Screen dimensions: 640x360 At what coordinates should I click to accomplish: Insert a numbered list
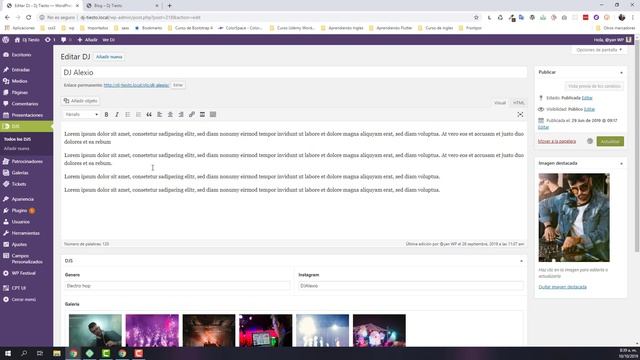(x=138, y=115)
